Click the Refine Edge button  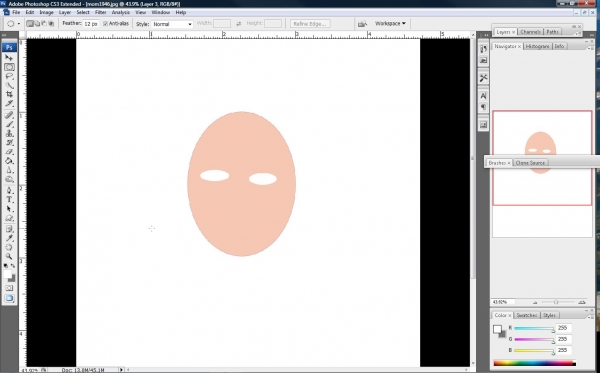tap(310, 24)
